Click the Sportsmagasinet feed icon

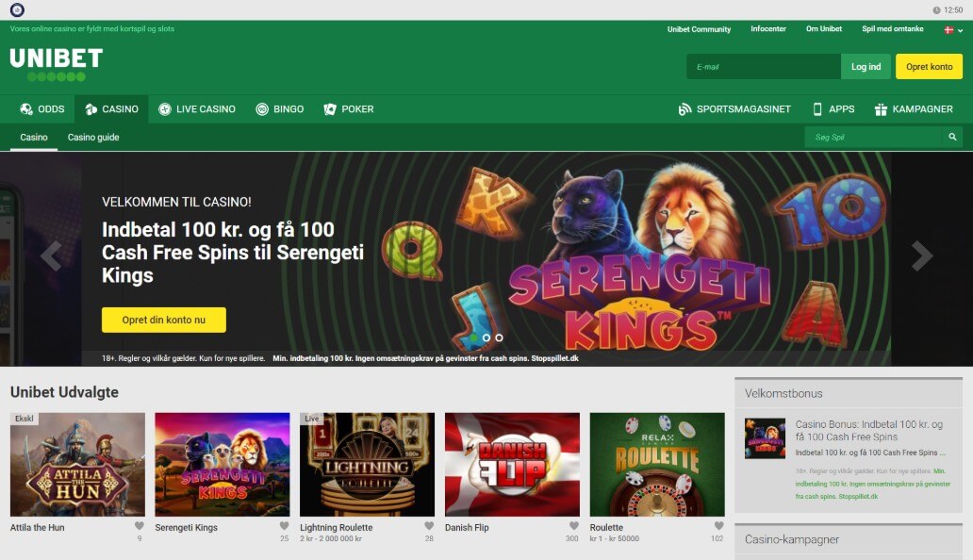(x=684, y=109)
